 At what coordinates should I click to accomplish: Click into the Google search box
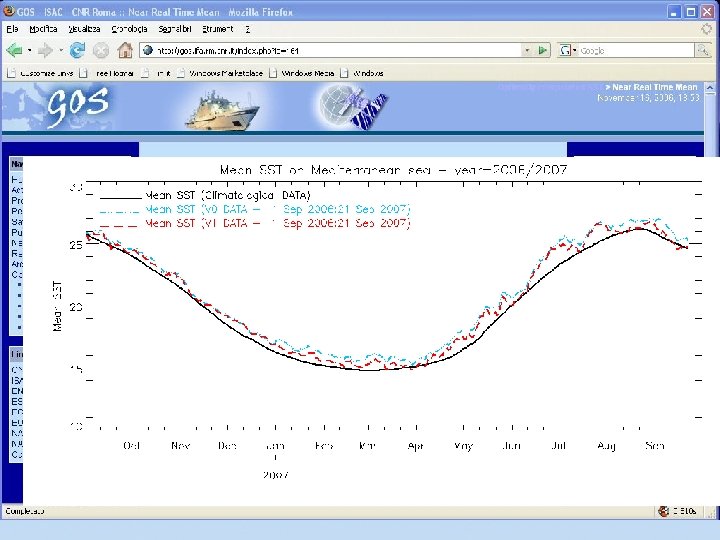[636, 51]
